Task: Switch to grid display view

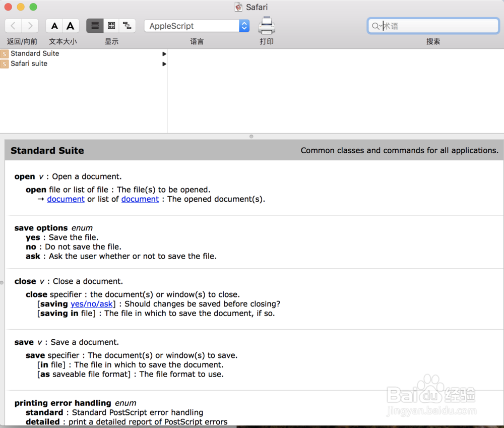Action: [x=111, y=26]
